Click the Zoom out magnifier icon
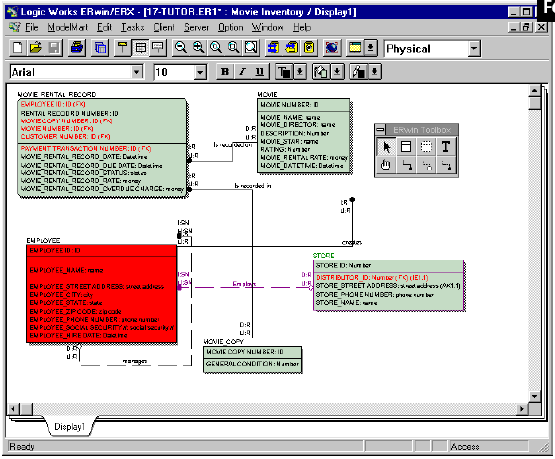This screenshot has height=459, width=555. tap(181, 48)
